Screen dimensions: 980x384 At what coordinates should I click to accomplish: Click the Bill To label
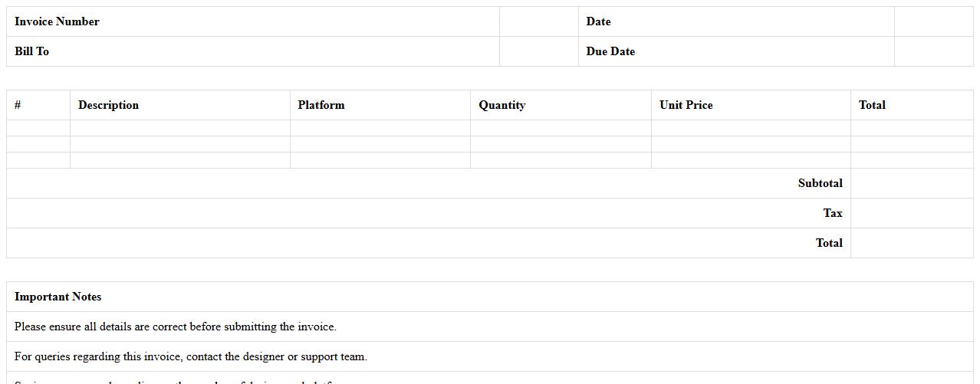pyautogui.click(x=31, y=51)
